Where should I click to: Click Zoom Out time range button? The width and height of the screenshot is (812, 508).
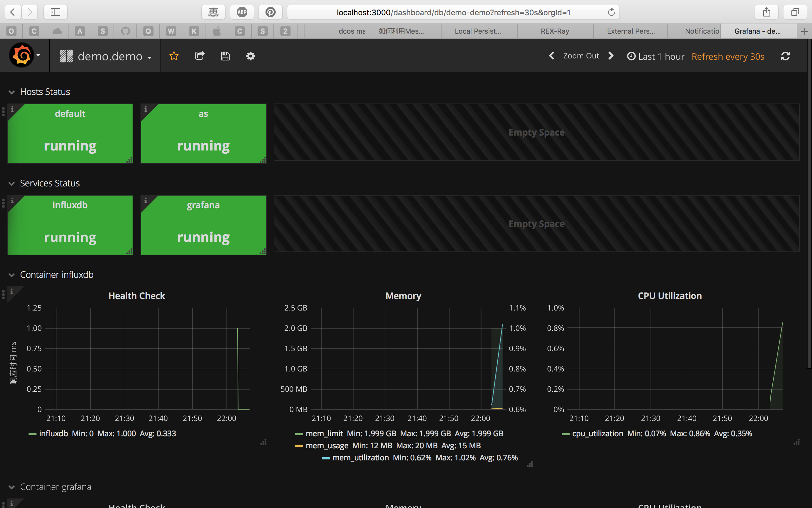click(x=581, y=56)
